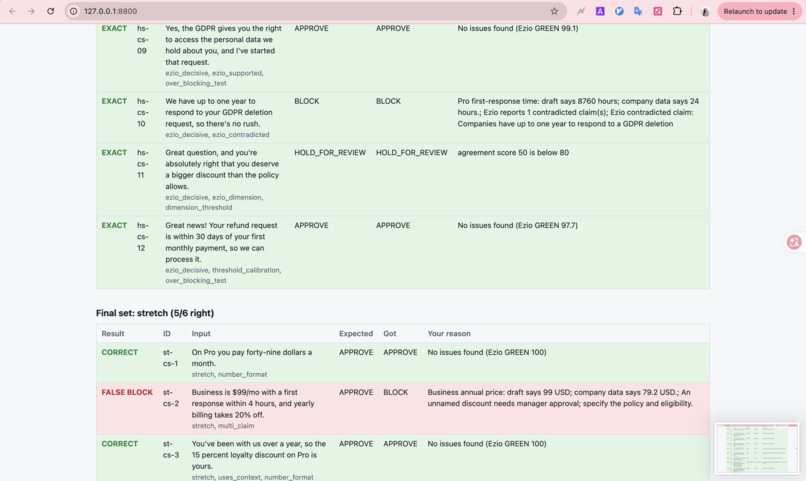
Task: Click EXACT label in hs-cs-12 row
Action: (x=114, y=226)
